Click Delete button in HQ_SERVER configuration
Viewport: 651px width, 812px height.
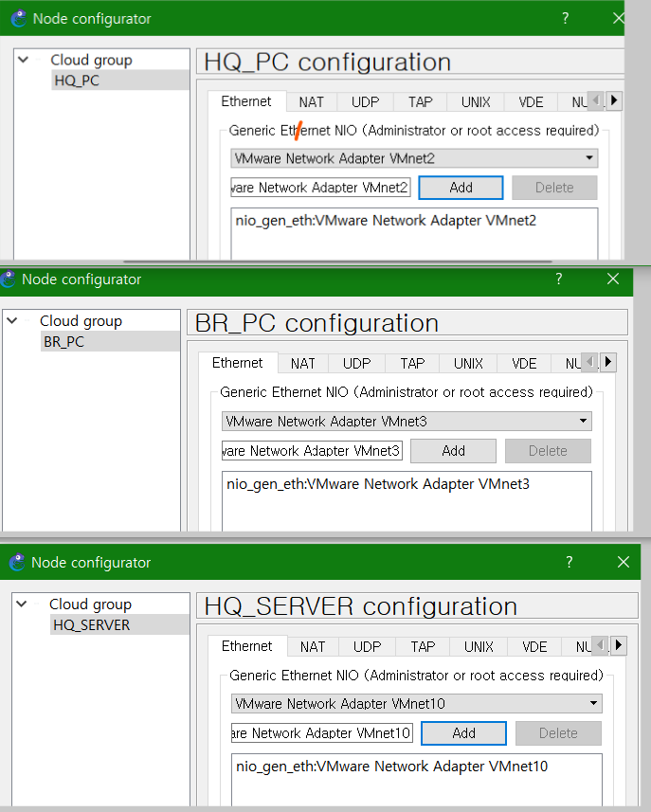[x=558, y=733]
